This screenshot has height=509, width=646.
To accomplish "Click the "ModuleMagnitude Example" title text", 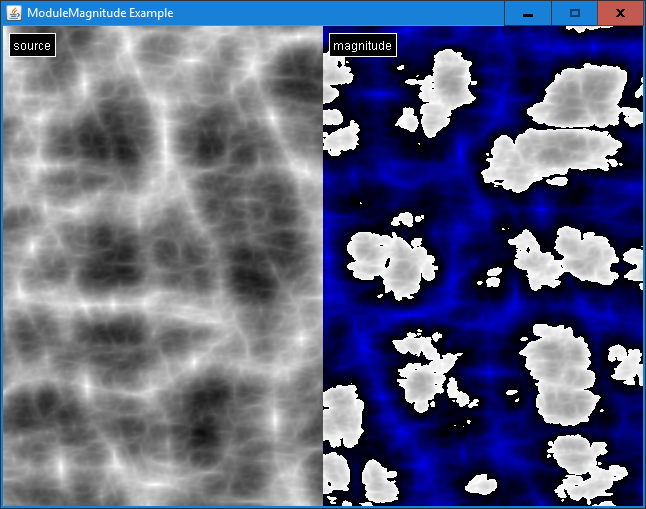I will pos(100,13).
